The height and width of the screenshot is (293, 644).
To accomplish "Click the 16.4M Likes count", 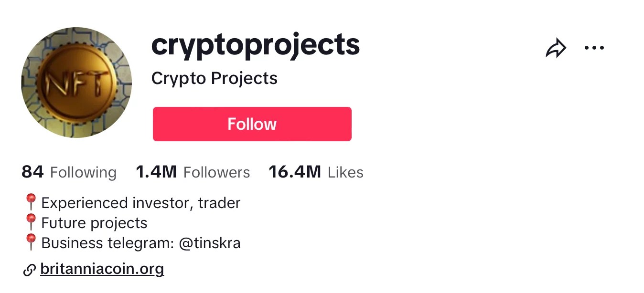I will [315, 172].
